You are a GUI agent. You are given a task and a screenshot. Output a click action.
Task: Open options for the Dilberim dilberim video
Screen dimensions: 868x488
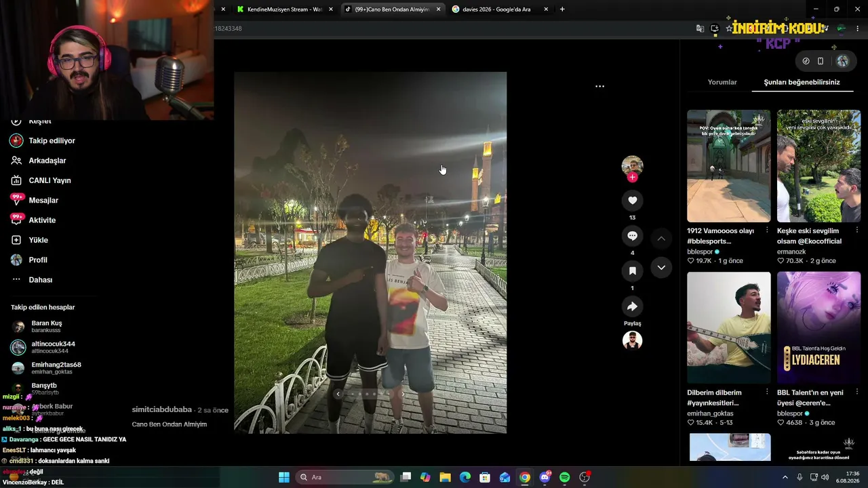click(767, 392)
